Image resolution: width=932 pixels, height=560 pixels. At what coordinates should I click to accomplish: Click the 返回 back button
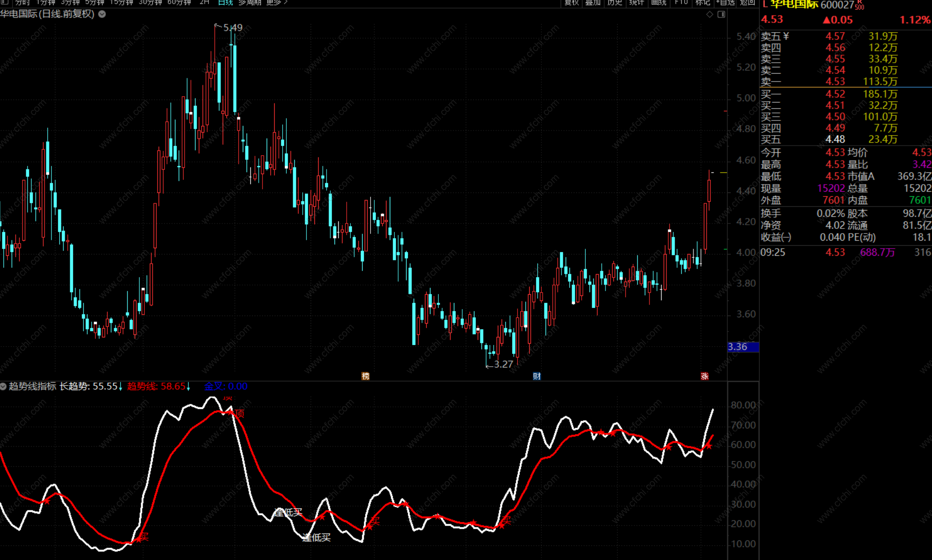coord(747,2)
